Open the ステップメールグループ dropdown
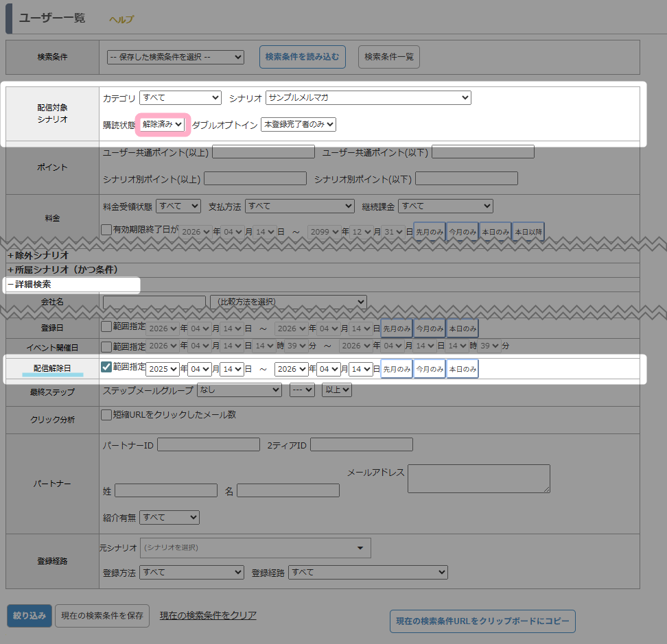 tap(239, 390)
